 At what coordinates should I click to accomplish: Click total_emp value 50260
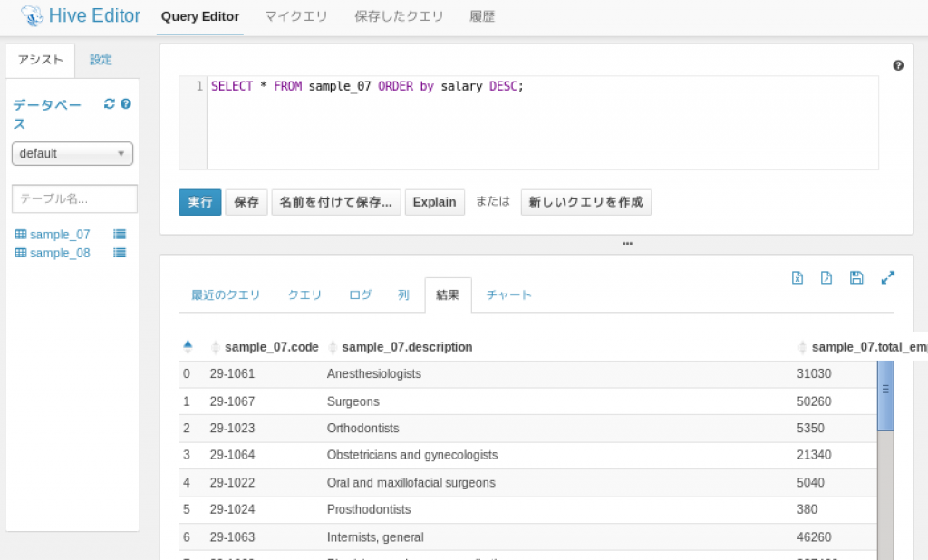click(814, 401)
